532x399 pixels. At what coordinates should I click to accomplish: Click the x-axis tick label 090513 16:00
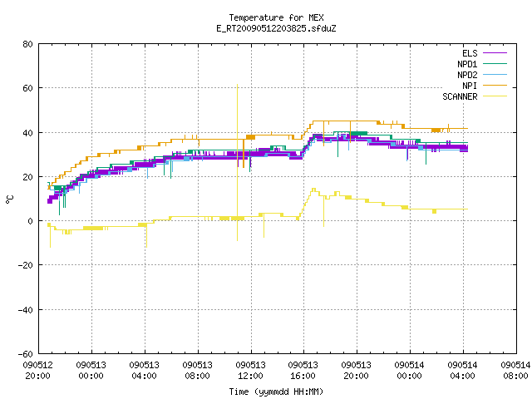tap(303, 371)
